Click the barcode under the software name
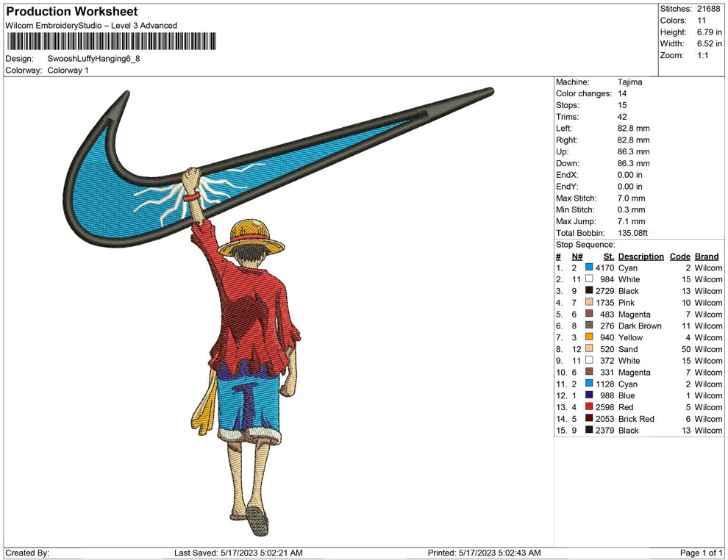This screenshot has height=560, width=728. pos(112,41)
